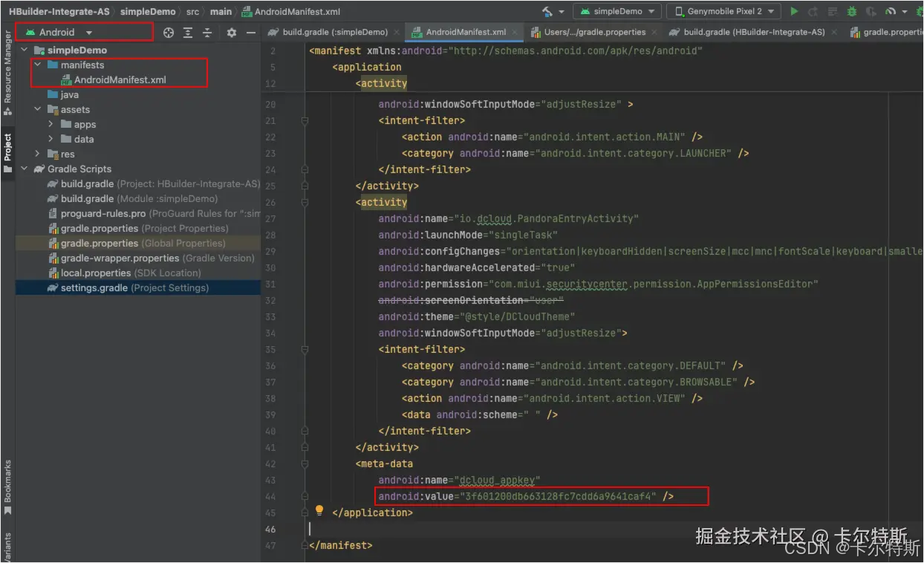The image size is (924, 563).
Task: Click the fold marker beside line 26
Action: pyautogui.click(x=305, y=202)
